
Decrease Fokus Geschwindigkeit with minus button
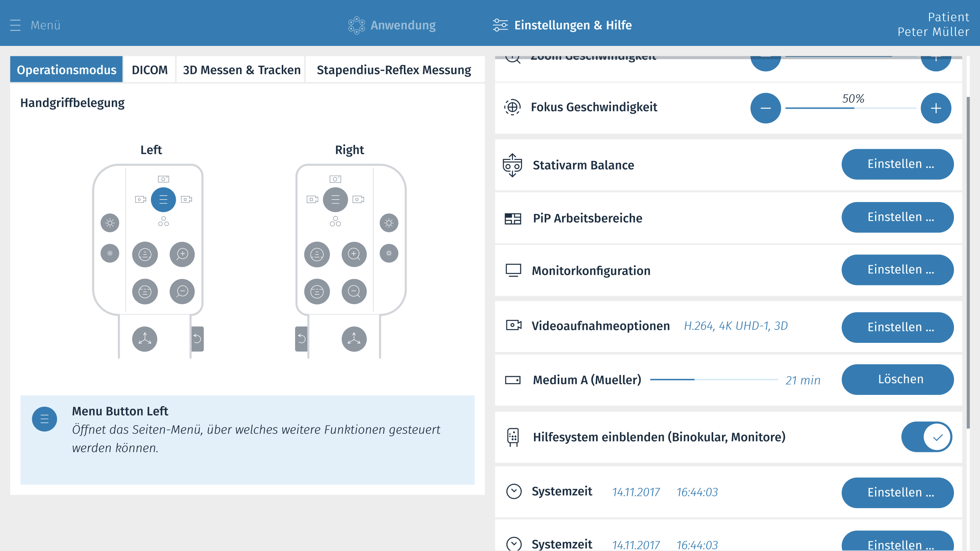coord(766,108)
